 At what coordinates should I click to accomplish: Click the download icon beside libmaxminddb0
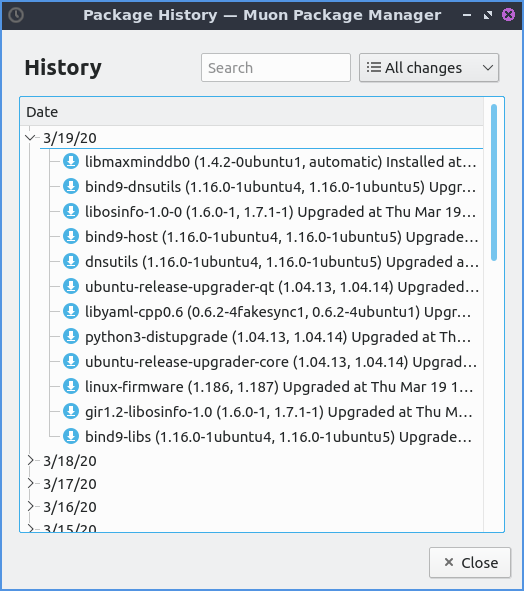[70, 161]
